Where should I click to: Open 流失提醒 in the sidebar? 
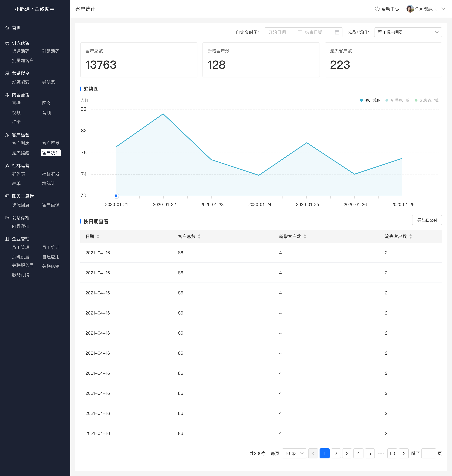(21, 153)
